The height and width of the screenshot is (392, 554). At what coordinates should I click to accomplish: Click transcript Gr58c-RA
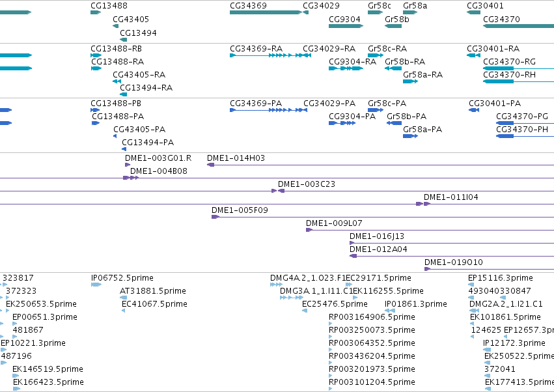coord(387,49)
